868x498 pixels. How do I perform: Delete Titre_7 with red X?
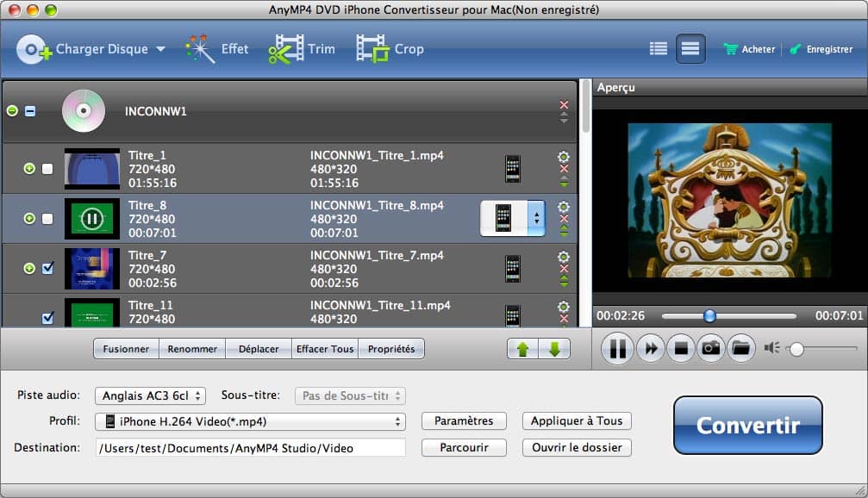coord(564,268)
